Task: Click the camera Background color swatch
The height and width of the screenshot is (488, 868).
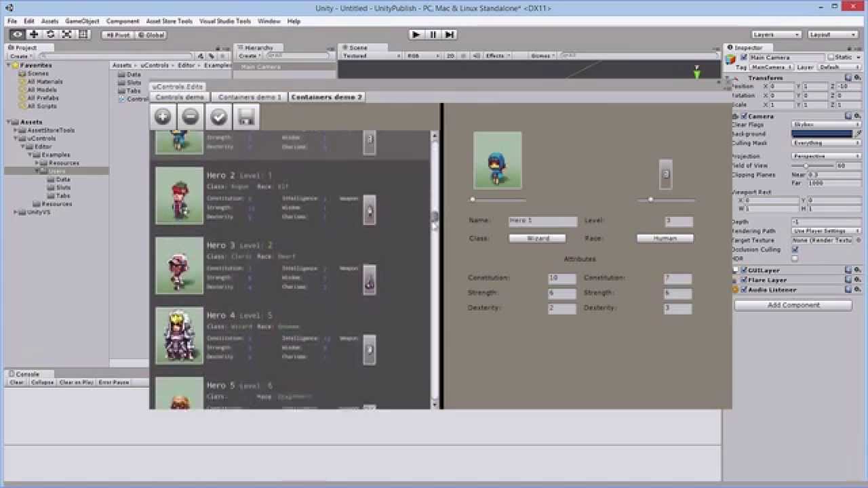Action: pyautogui.click(x=822, y=134)
